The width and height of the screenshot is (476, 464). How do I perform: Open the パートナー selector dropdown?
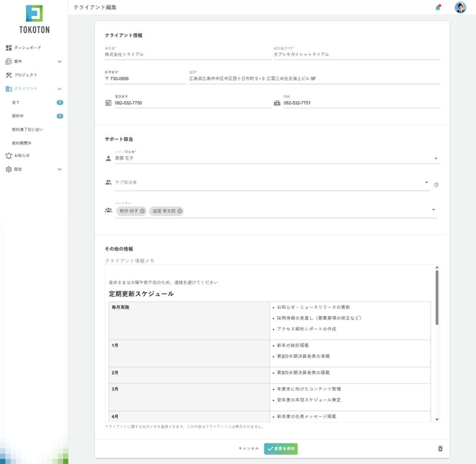(x=433, y=210)
